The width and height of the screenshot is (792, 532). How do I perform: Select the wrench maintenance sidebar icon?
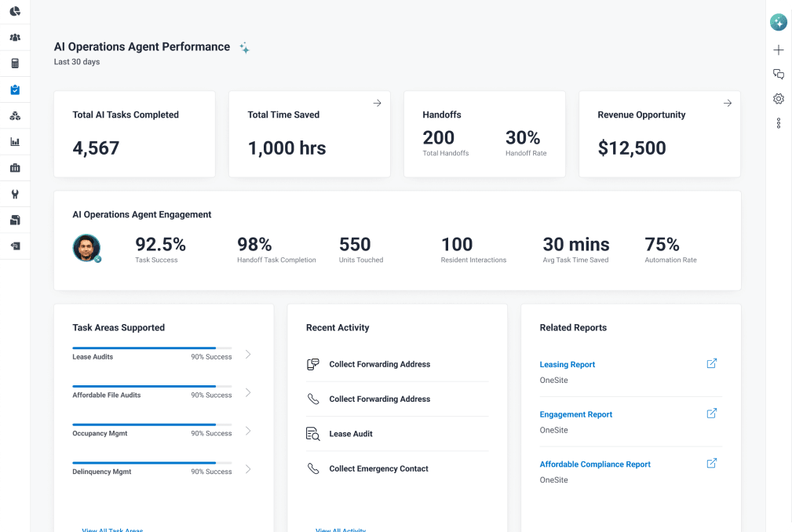click(15, 194)
